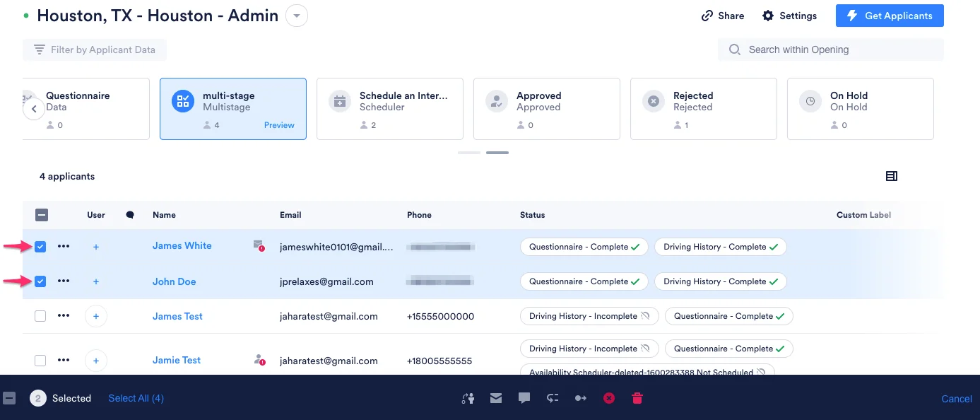Click the plus user icon for Jamie Test
This screenshot has width=980, height=420.
coord(96,361)
